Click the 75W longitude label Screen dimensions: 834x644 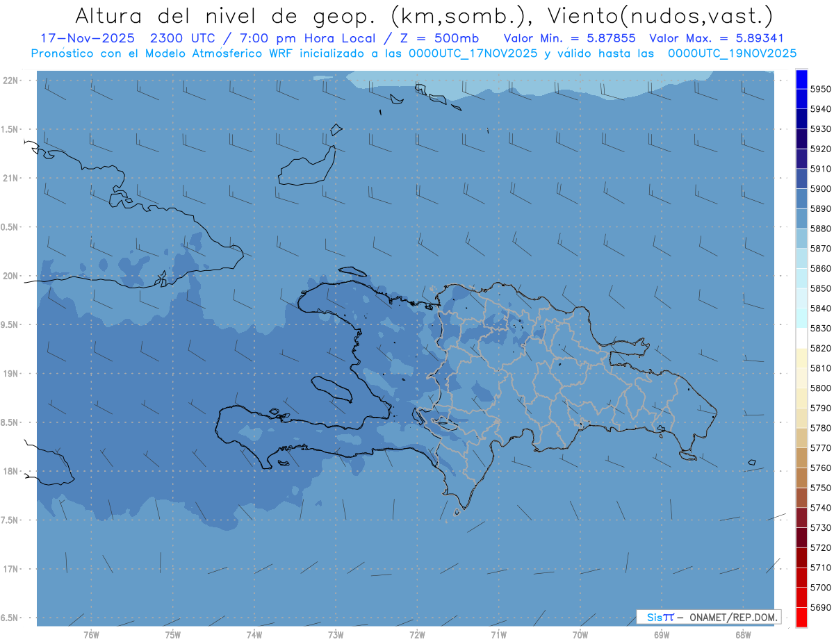pyautogui.click(x=173, y=634)
